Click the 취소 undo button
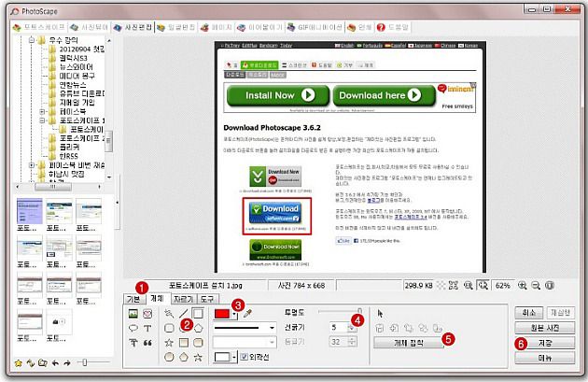This screenshot has width=588, height=382. click(529, 313)
